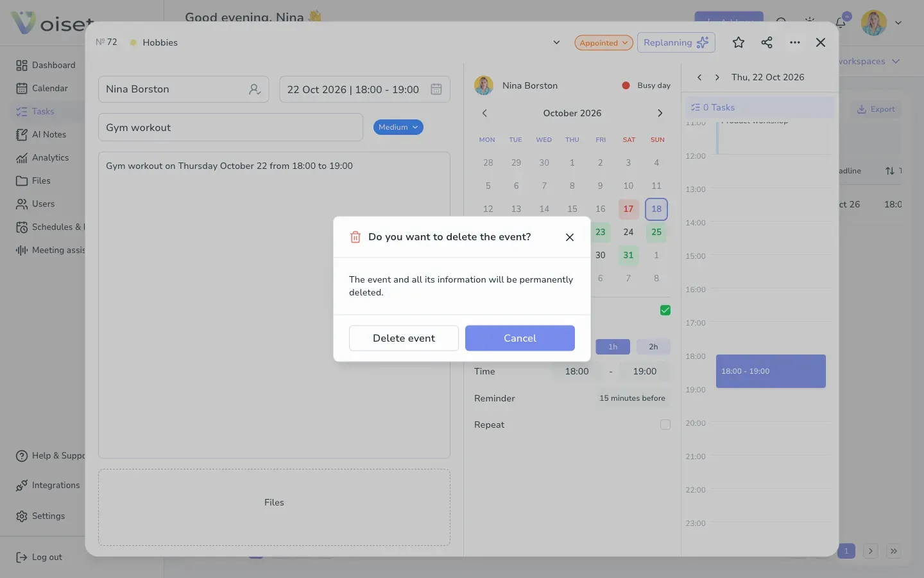Star the Gym workout event
This screenshot has width=924, height=578.
pos(739,42)
